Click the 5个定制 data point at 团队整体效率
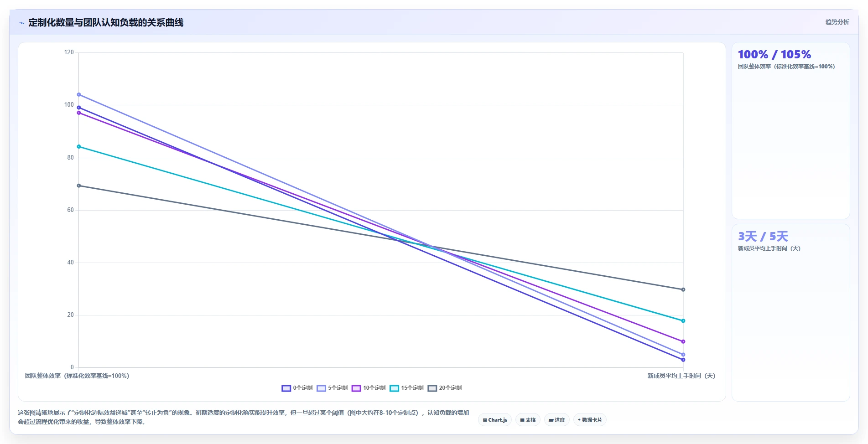 pos(79,95)
